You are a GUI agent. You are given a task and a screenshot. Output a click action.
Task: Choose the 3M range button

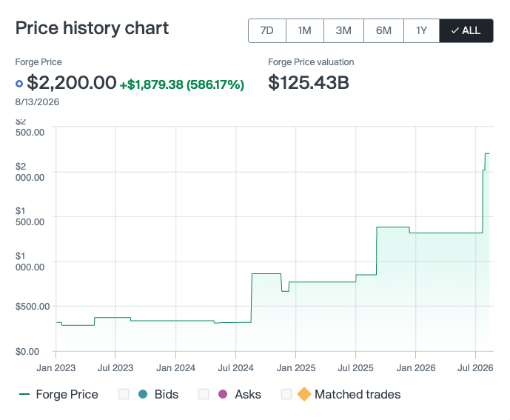point(343,30)
